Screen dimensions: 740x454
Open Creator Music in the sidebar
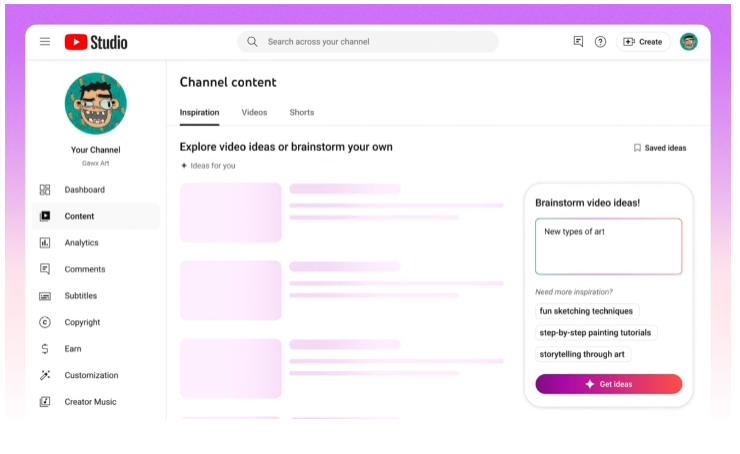90,402
